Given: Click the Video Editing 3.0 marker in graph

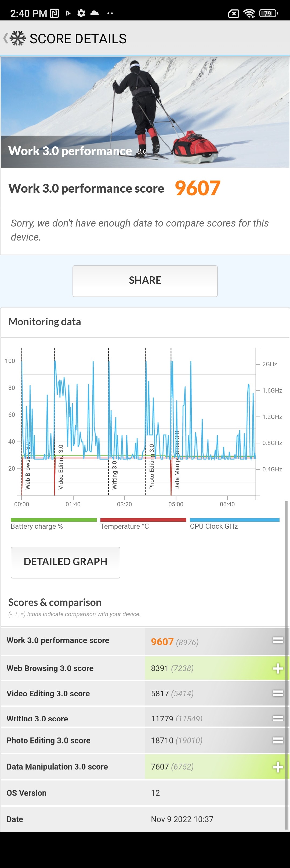Looking at the screenshot, I should pyautogui.click(x=61, y=467).
